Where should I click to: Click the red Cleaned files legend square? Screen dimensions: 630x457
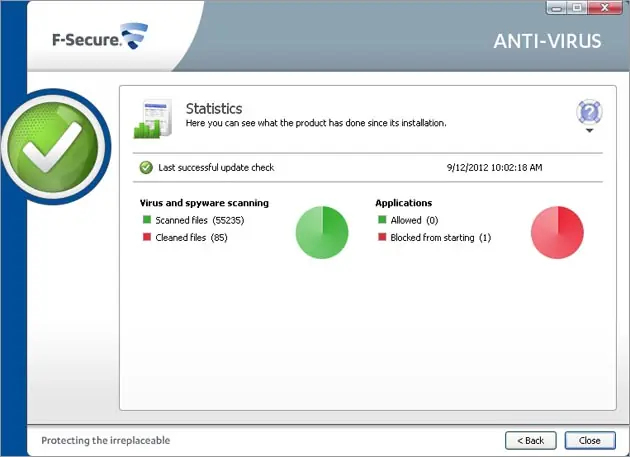tap(147, 237)
